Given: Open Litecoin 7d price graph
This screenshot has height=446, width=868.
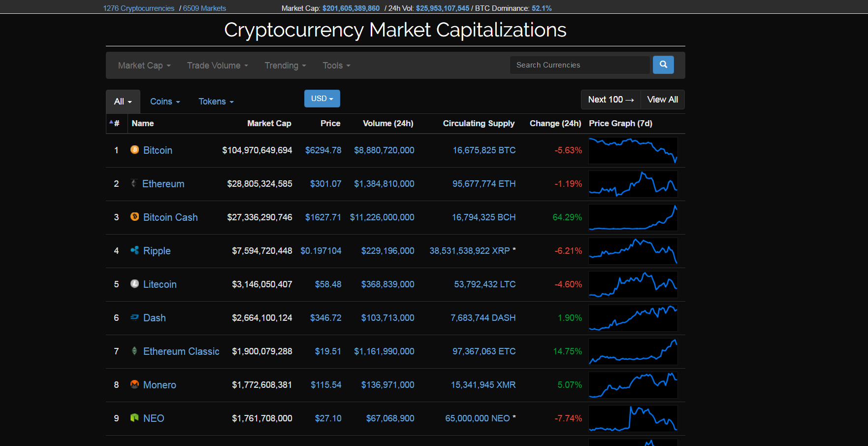Looking at the screenshot, I should [x=633, y=284].
